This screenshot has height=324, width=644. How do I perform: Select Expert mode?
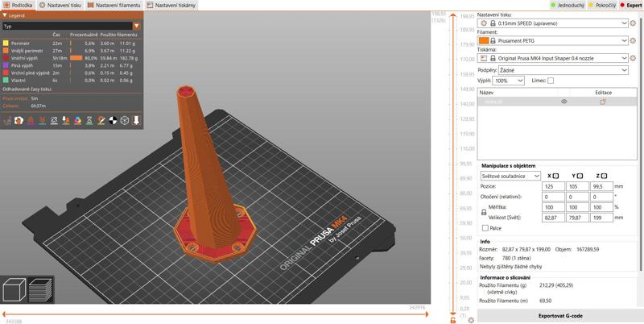tap(631, 6)
